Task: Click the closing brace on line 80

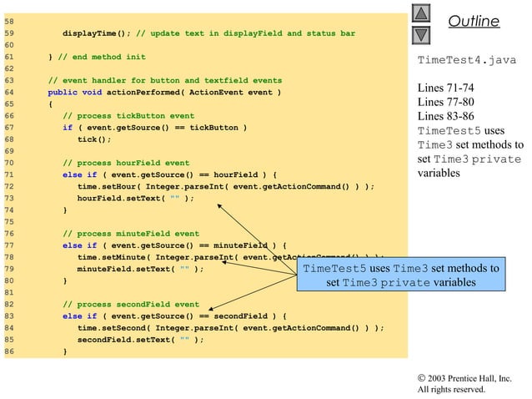Action: tap(65, 280)
